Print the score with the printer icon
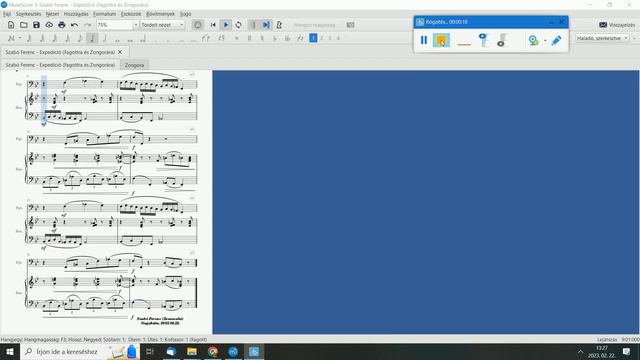The width and height of the screenshot is (640, 360). [x=62, y=25]
